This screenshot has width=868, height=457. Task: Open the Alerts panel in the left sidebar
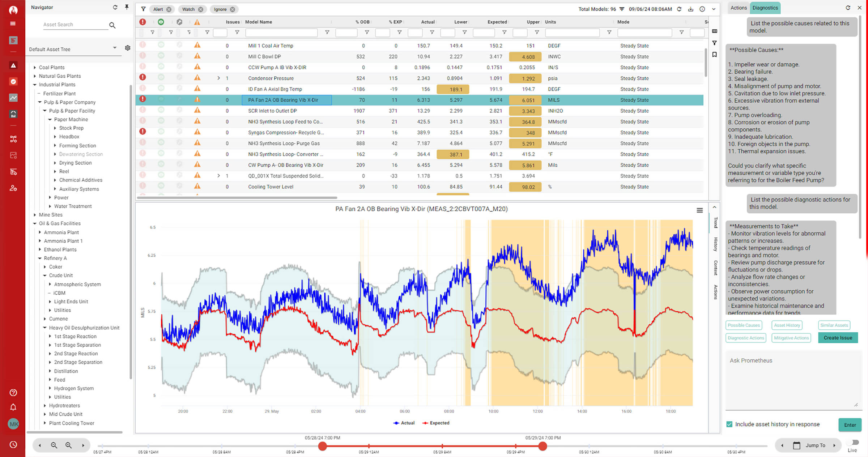click(13, 65)
